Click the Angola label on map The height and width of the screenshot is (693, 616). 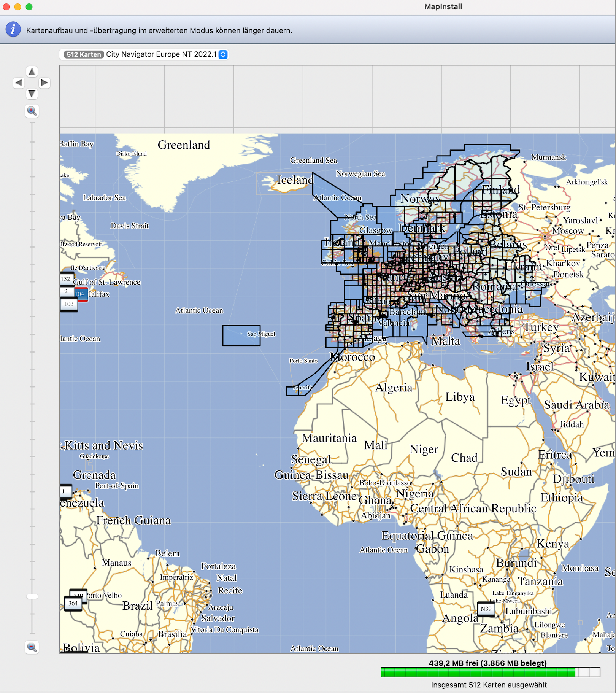[460, 618]
